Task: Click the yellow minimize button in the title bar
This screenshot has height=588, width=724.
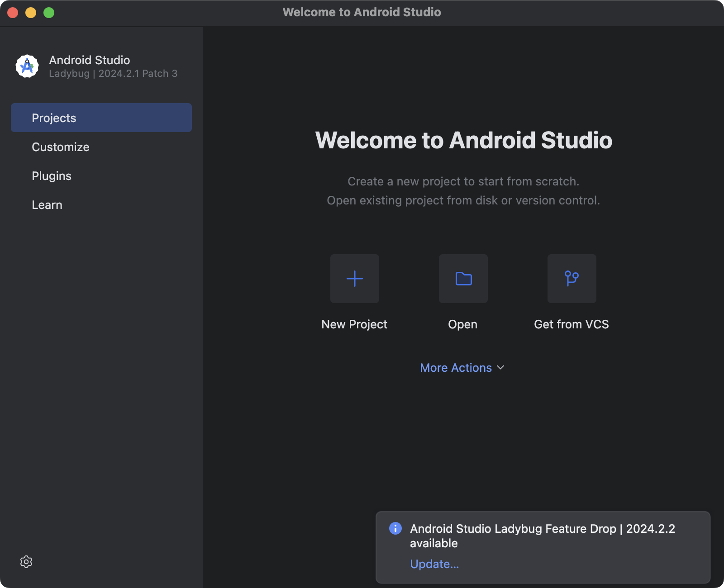Action: coord(30,13)
